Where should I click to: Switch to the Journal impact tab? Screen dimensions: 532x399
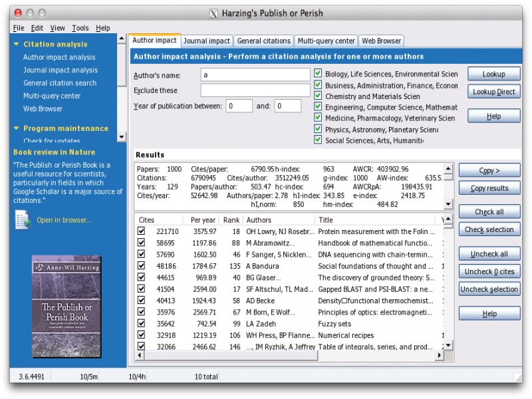click(x=207, y=41)
